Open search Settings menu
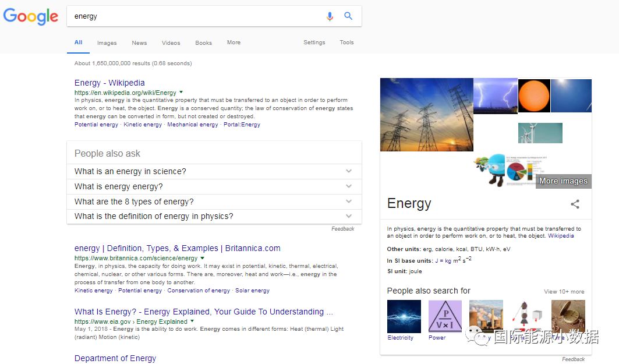 (x=314, y=43)
